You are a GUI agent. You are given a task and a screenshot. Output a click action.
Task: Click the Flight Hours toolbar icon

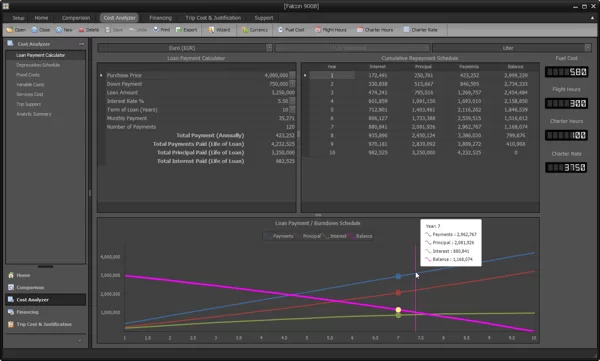(x=318, y=29)
